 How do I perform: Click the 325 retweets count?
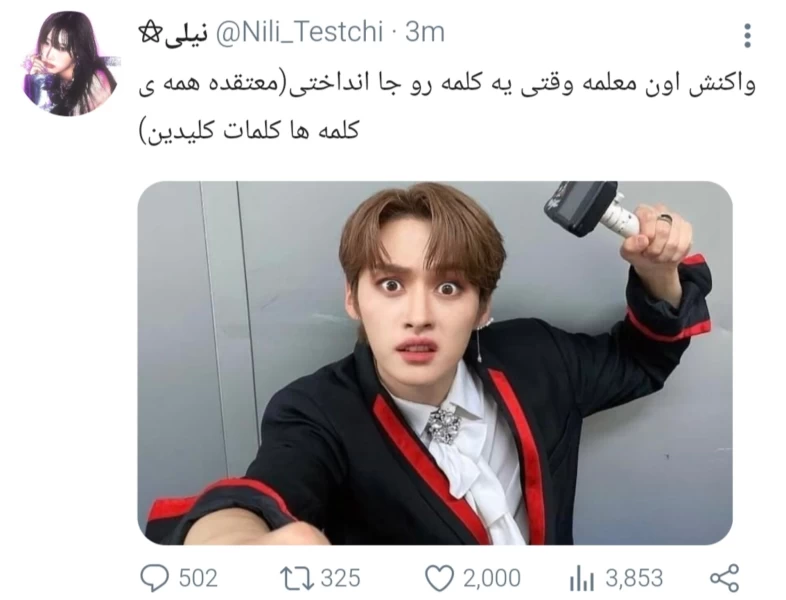[340, 578]
